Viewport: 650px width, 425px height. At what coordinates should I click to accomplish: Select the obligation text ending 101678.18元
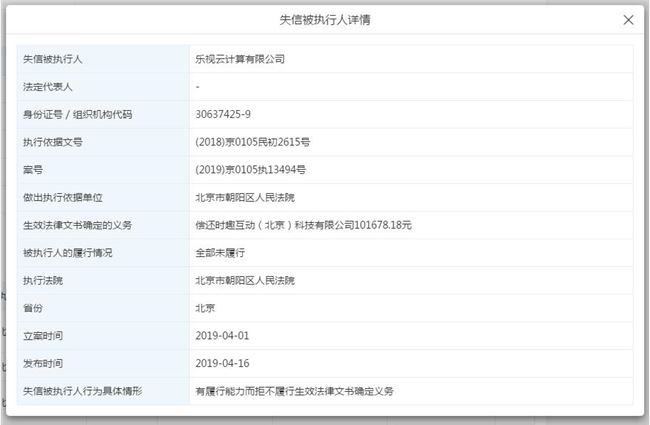pyautogui.click(x=303, y=225)
